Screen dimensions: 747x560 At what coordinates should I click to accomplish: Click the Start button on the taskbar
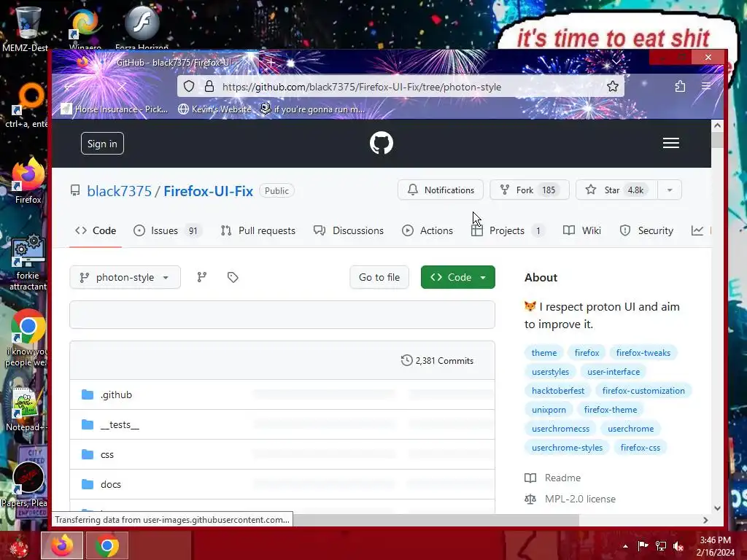click(19, 546)
